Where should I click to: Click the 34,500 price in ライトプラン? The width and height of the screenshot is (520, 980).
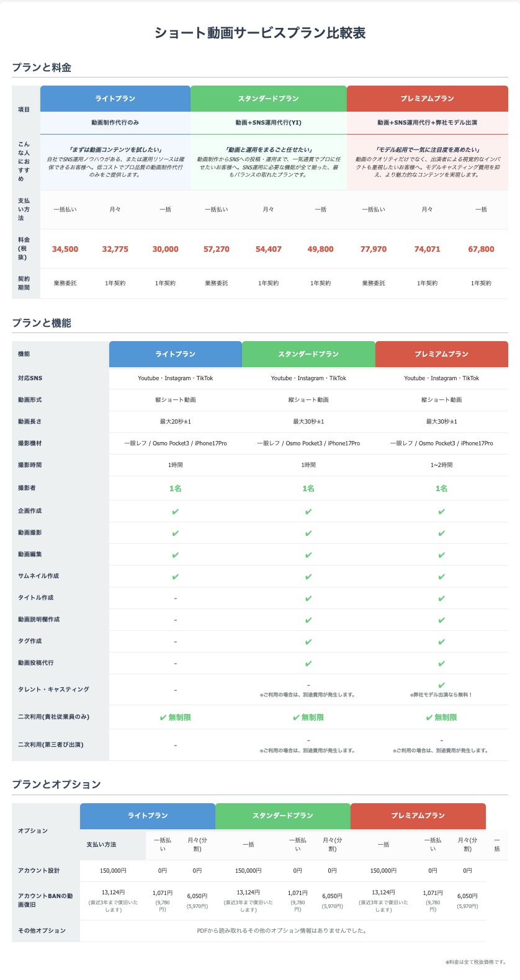(65, 249)
